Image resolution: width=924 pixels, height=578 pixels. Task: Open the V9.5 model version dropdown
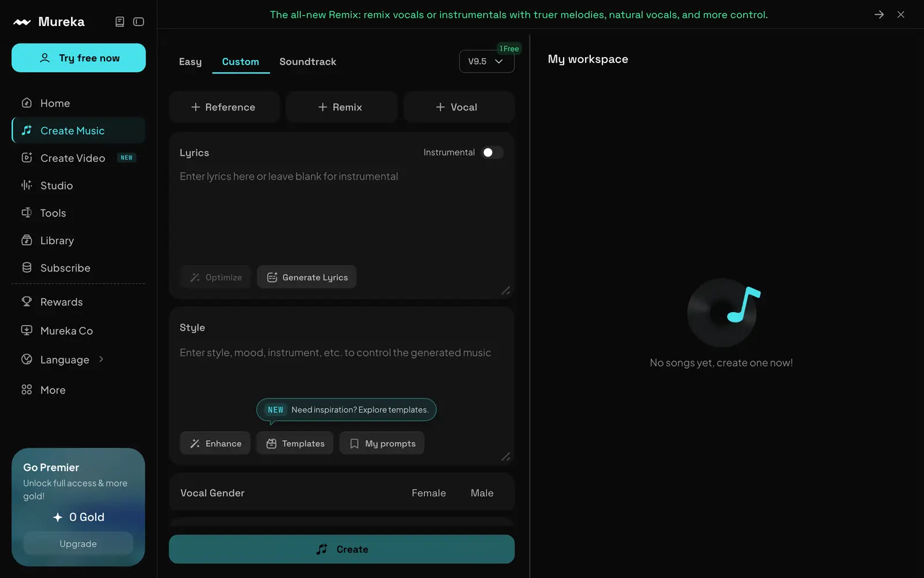click(x=486, y=61)
